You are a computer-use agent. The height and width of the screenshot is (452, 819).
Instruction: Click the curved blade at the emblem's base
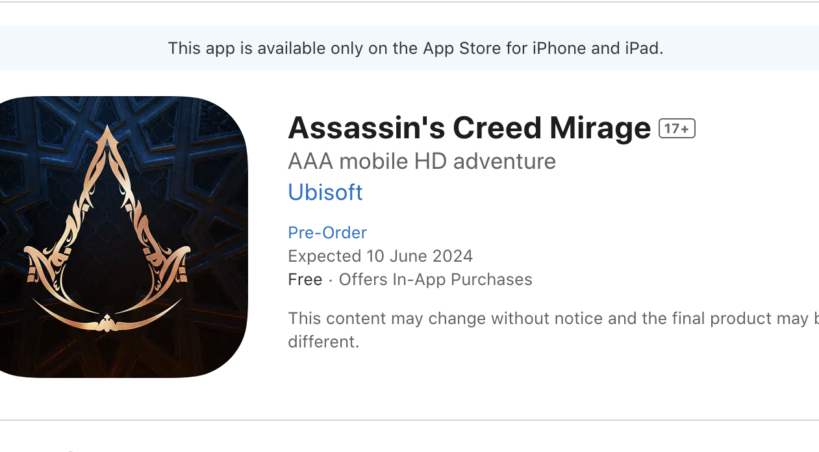(108, 318)
